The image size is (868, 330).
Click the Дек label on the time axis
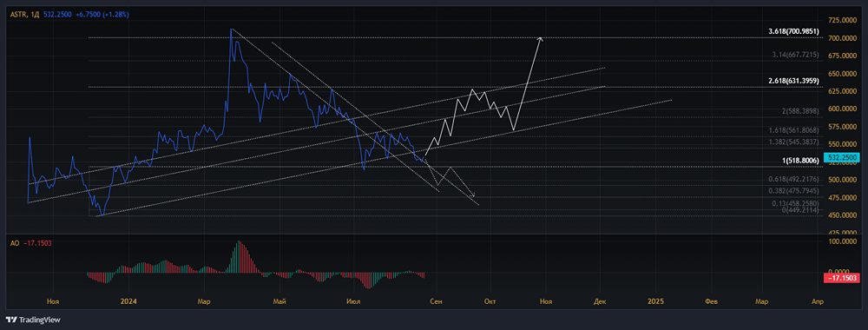(x=600, y=301)
